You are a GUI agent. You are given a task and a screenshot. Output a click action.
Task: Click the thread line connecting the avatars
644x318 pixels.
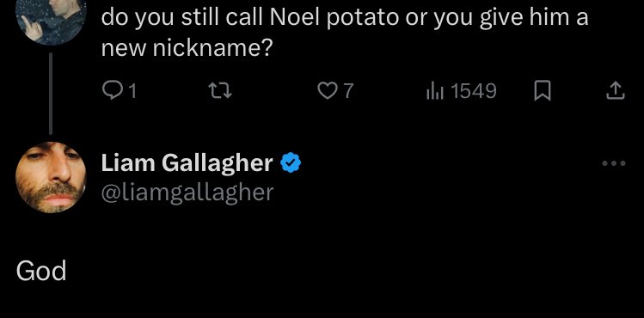click(x=51, y=94)
